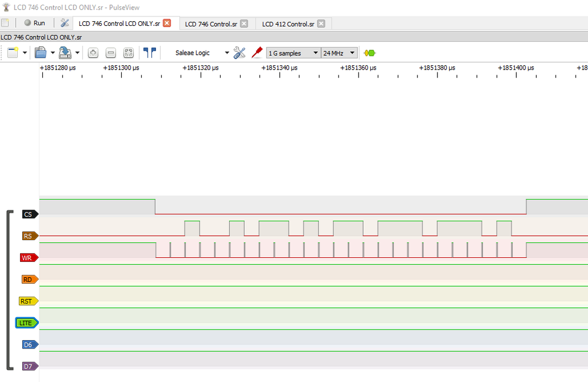Select the D6 channel label
The height and width of the screenshot is (382, 588).
(30, 344)
